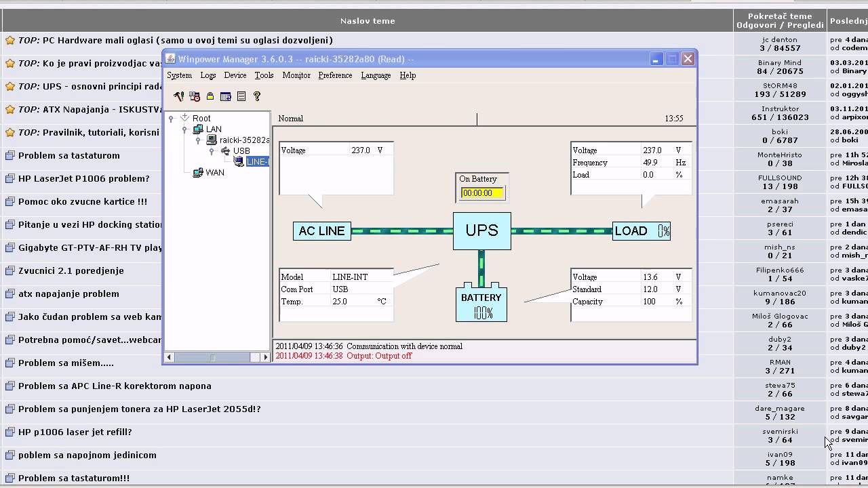Image resolution: width=868 pixels, height=488 pixels.
Task: Click the thread icon beside Problem sa tastaturom
Action: click(9, 156)
